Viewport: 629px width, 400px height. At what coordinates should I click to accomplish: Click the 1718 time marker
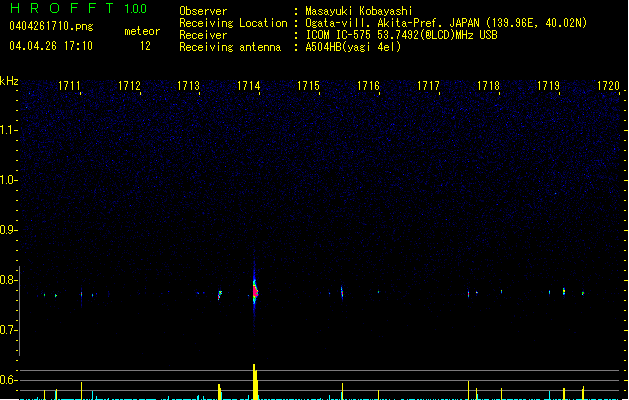click(x=488, y=87)
